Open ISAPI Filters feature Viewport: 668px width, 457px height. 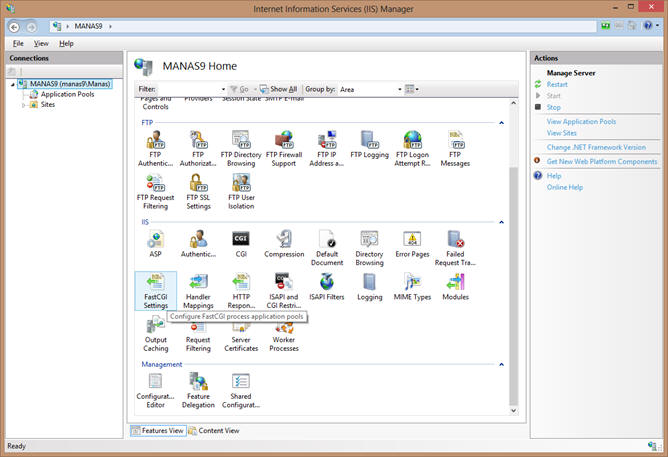pos(327,287)
